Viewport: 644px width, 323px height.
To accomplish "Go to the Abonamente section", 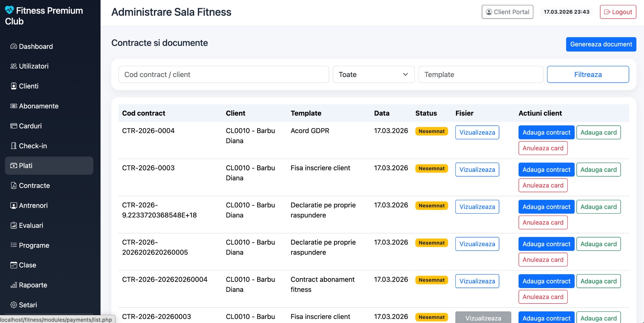I will (49, 106).
